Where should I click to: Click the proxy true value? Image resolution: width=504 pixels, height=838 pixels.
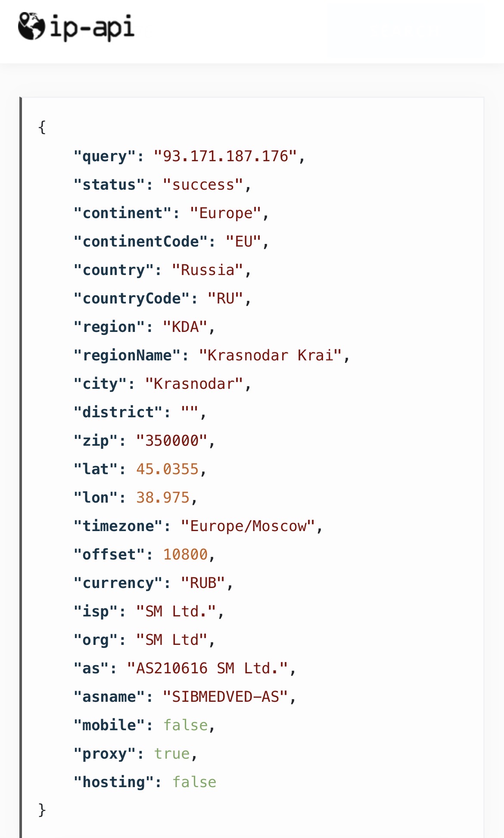pyautogui.click(x=172, y=754)
